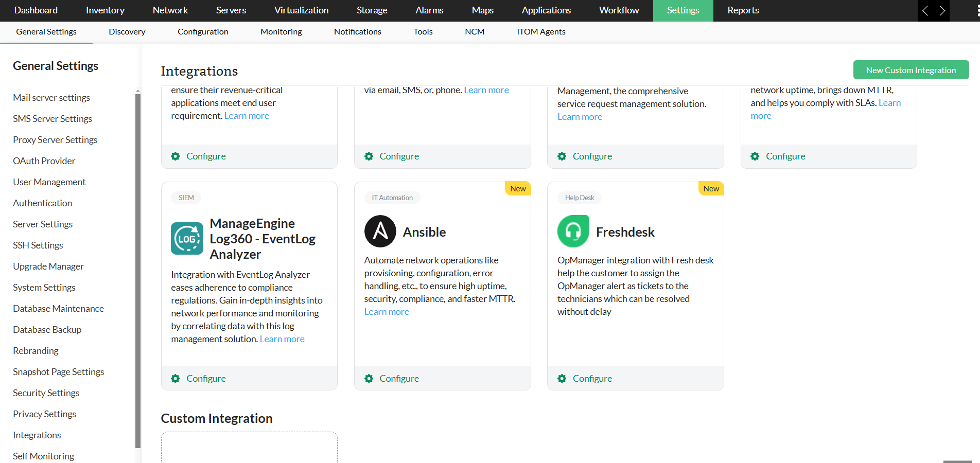Open the Alarms menu
This screenshot has width=980, height=463.
[429, 10]
